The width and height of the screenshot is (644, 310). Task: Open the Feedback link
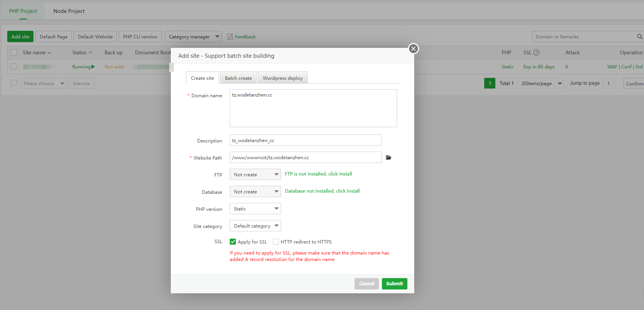pyautogui.click(x=245, y=36)
